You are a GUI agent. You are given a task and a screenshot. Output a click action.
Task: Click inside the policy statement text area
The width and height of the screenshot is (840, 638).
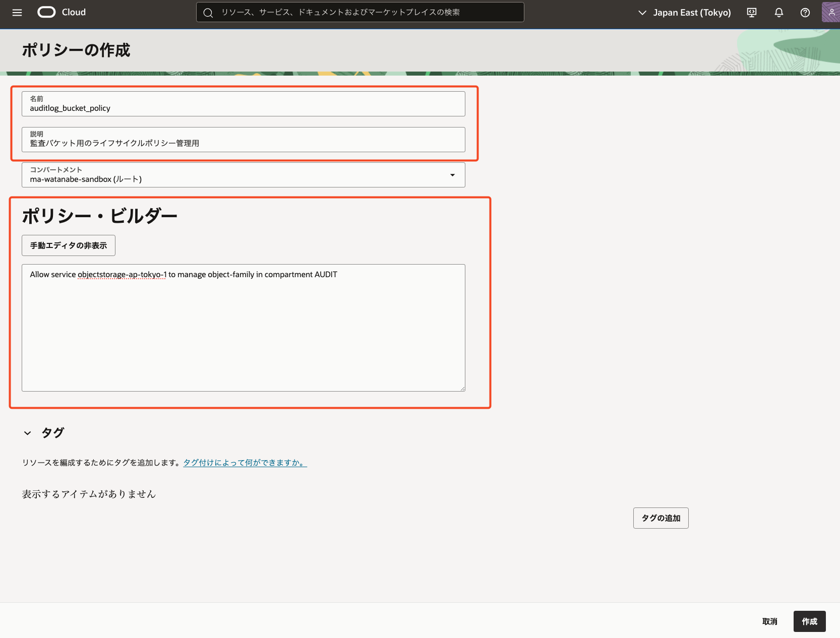tap(243, 333)
